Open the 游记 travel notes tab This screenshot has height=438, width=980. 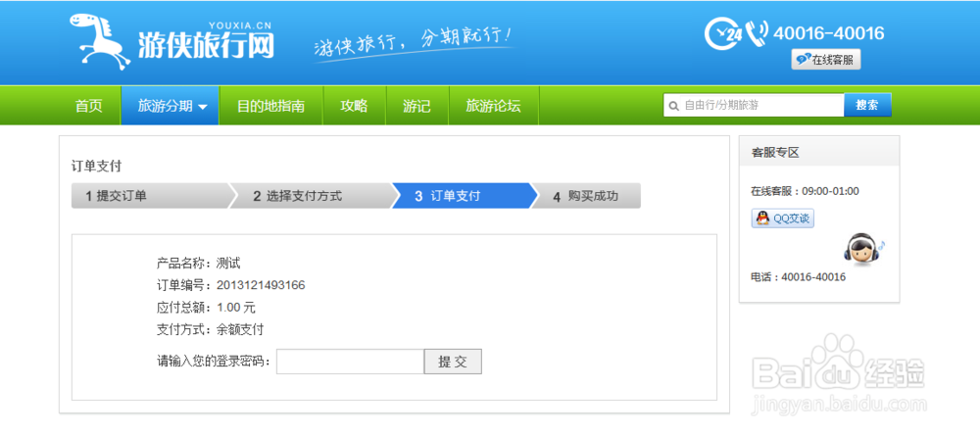(x=416, y=106)
